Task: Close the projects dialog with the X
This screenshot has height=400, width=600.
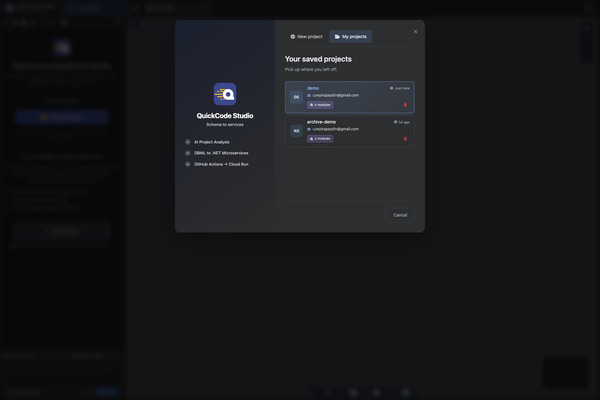Action: point(415,32)
